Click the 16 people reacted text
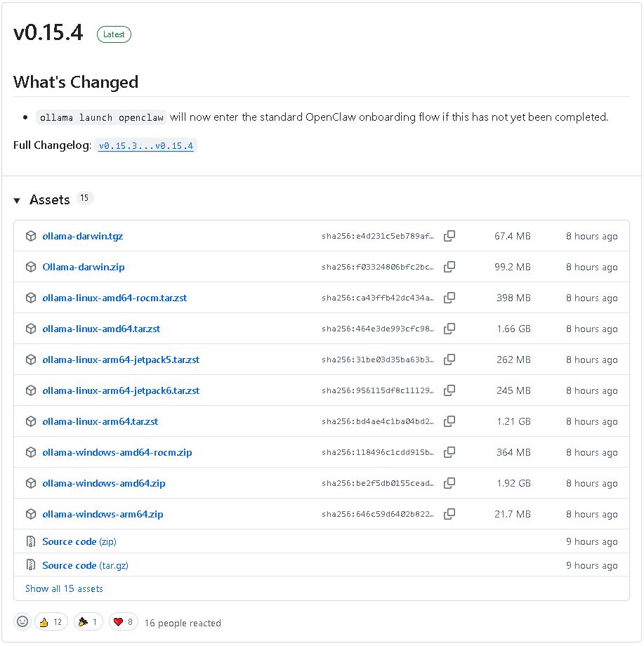The image size is (644, 646). click(x=183, y=623)
